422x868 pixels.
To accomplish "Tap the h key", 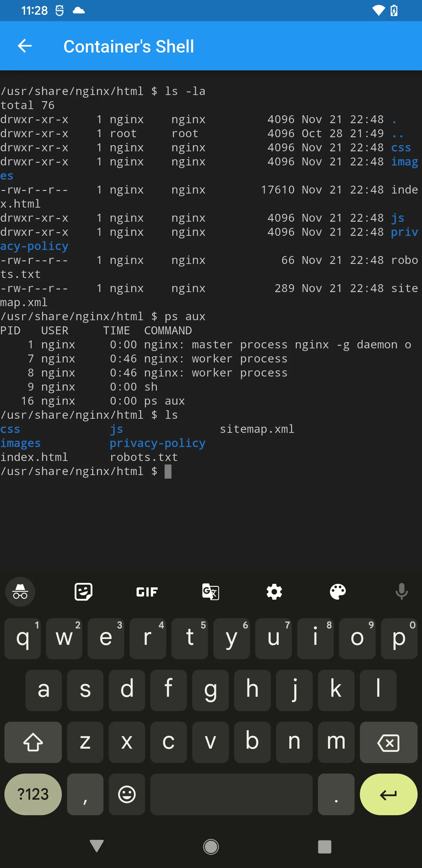I will click(x=253, y=690).
